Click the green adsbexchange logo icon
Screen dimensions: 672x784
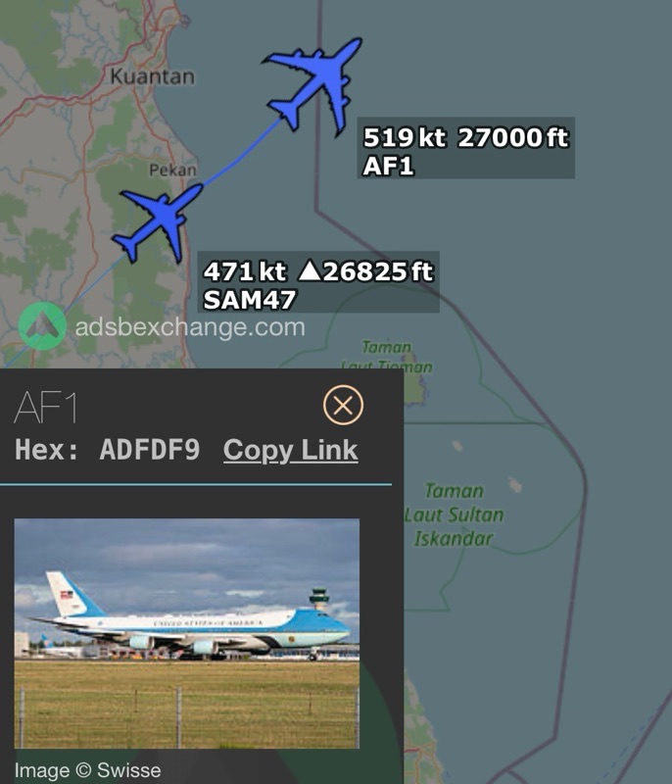(x=42, y=326)
